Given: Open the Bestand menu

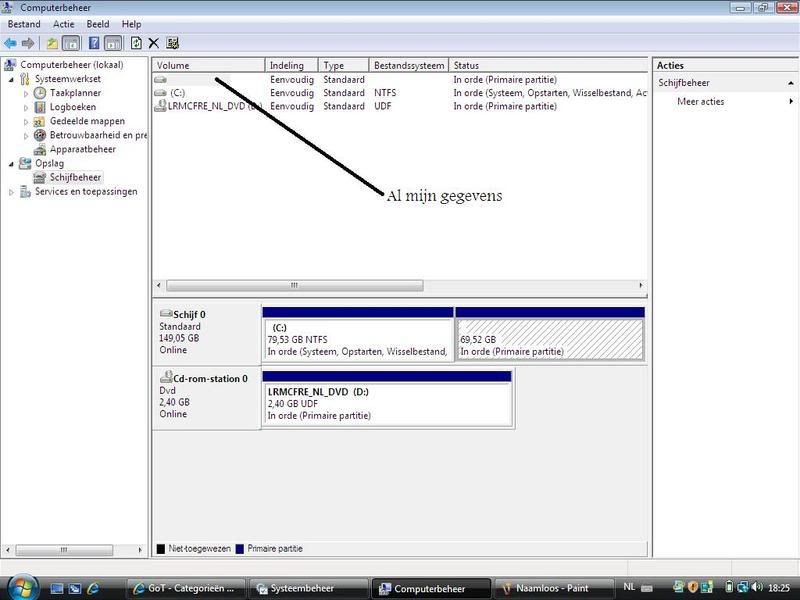Looking at the screenshot, I should (x=24, y=24).
